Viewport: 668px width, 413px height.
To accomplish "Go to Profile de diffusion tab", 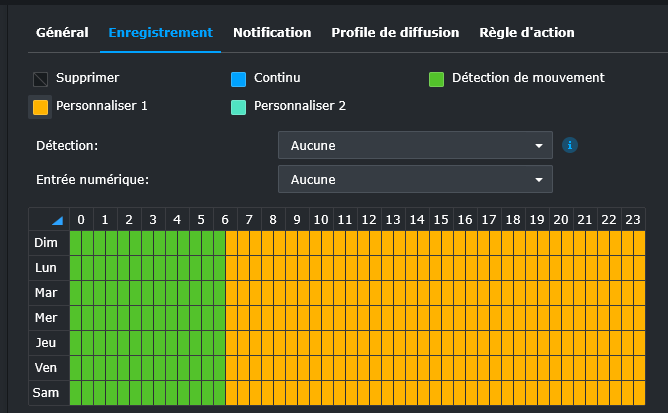I will pos(395,33).
